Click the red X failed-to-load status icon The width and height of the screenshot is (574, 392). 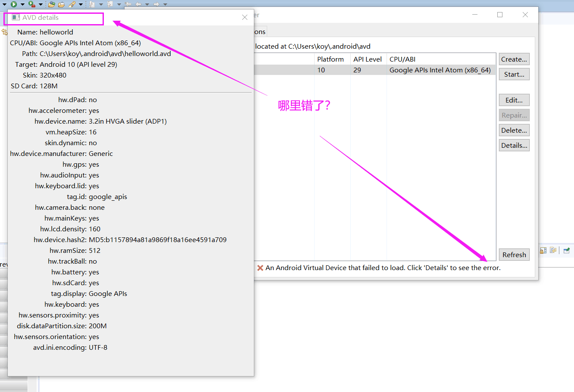(260, 268)
